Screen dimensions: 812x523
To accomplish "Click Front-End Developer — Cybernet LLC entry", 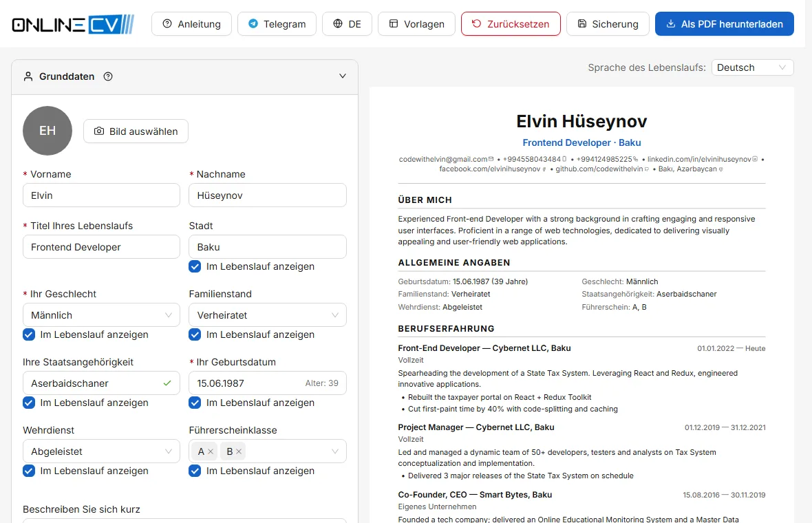I will [x=484, y=348].
